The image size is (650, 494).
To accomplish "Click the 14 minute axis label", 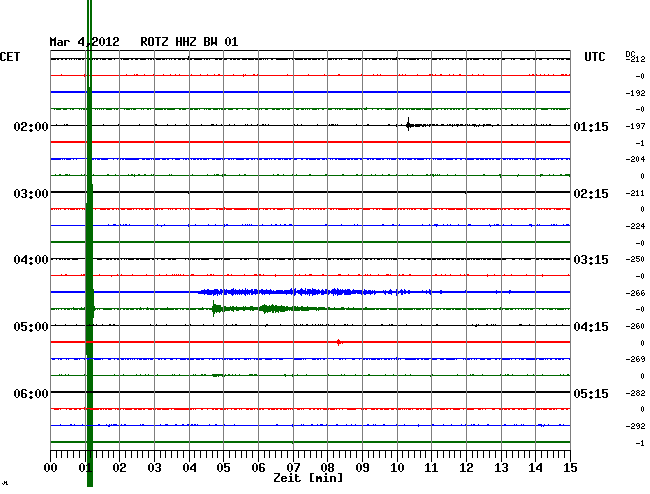I will [x=535, y=468].
